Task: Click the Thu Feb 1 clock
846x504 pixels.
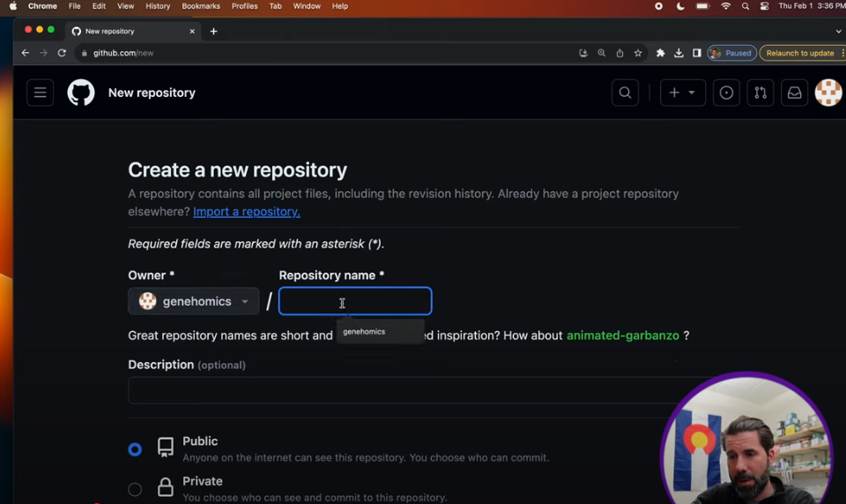Action: [x=812, y=6]
